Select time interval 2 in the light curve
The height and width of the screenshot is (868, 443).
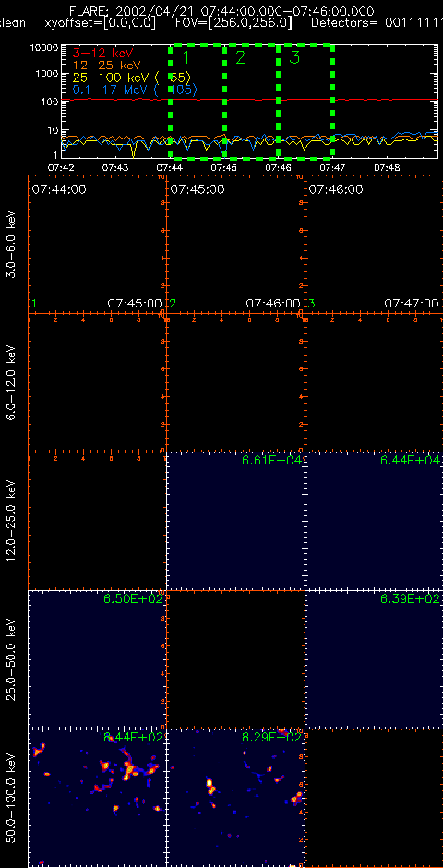[251, 102]
